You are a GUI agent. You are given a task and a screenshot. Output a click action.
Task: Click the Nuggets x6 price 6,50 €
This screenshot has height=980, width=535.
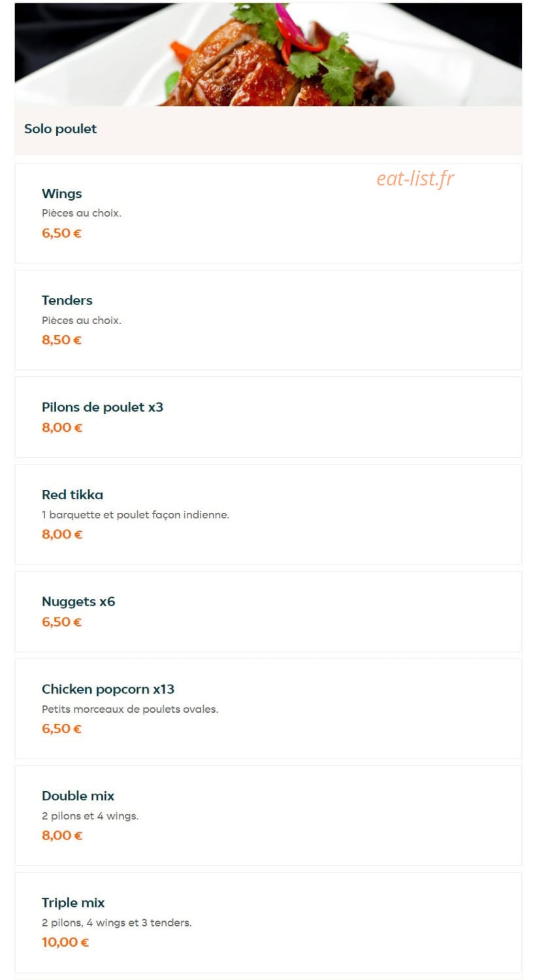pyautogui.click(x=61, y=622)
